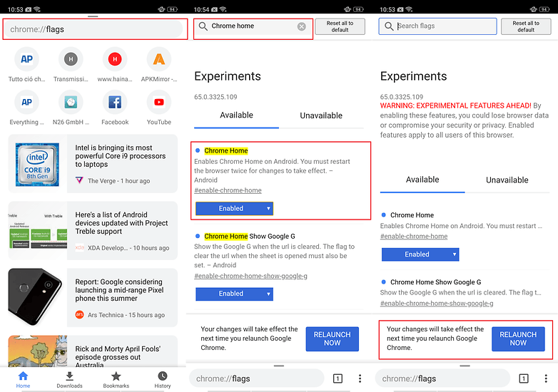Image resolution: width=558 pixels, height=392 pixels.
Task: Open the www.haina shortcut tile
Action: click(115, 65)
